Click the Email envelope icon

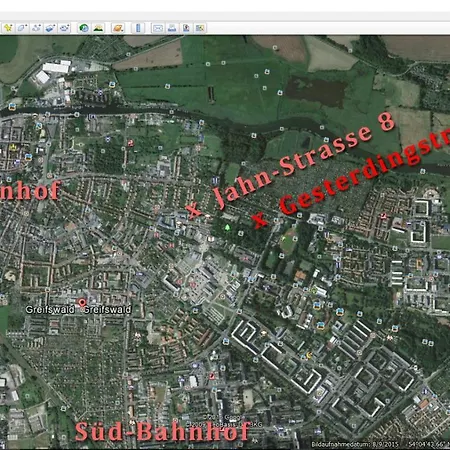click(x=158, y=28)
